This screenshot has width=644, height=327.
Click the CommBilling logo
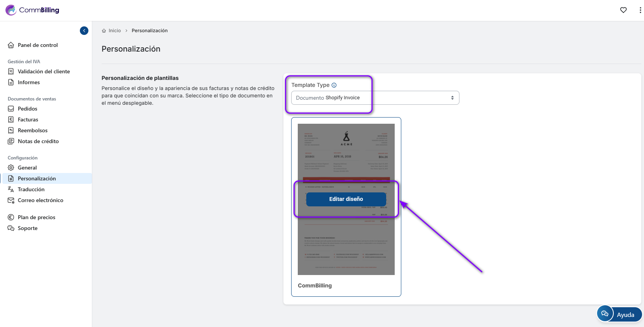coord(33,10)
